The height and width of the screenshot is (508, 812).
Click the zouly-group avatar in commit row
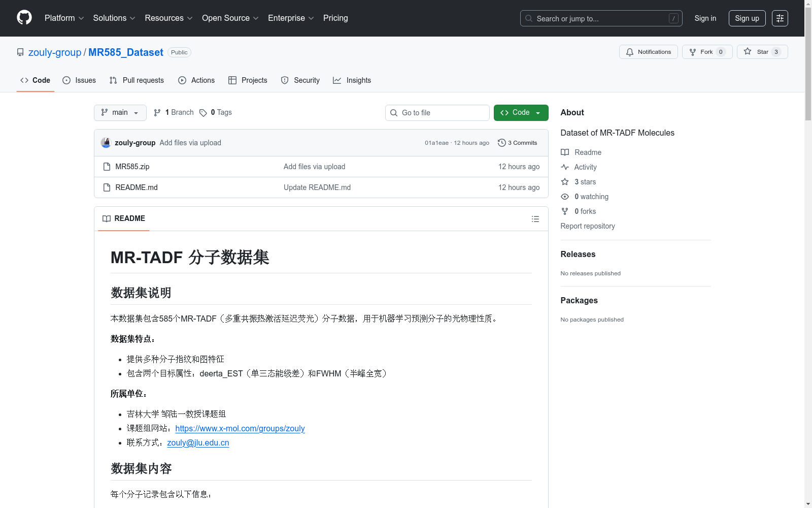(x=106, y=143)
